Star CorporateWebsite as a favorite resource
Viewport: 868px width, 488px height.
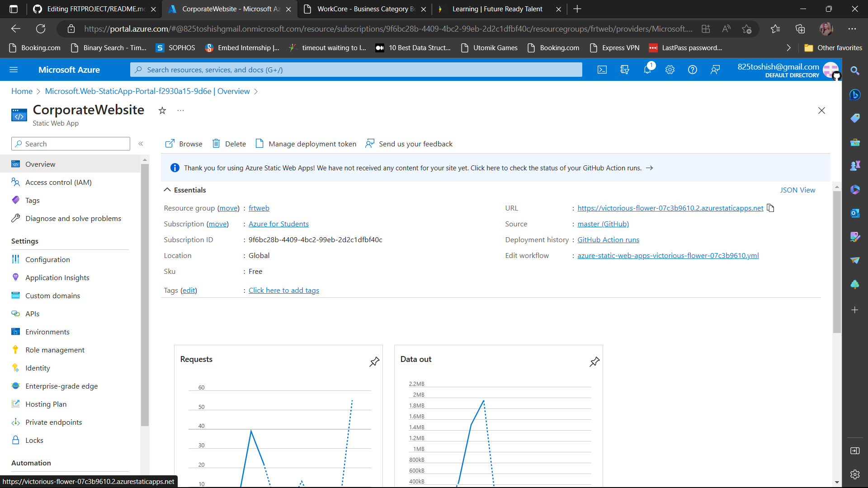coord(162,110)
